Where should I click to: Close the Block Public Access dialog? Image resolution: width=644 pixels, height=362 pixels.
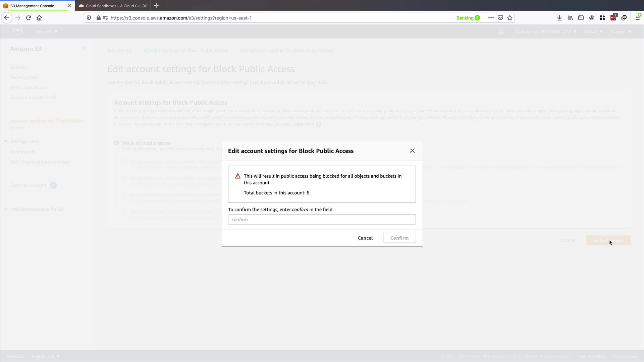coord(412,151)
